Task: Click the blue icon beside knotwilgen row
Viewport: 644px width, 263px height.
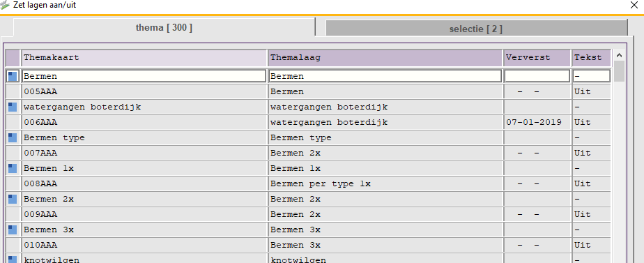Action: pos(13,260)
